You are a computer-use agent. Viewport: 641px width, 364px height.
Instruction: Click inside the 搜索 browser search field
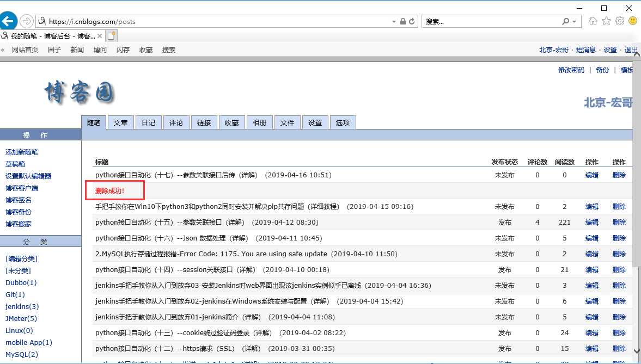pos(492,21)
